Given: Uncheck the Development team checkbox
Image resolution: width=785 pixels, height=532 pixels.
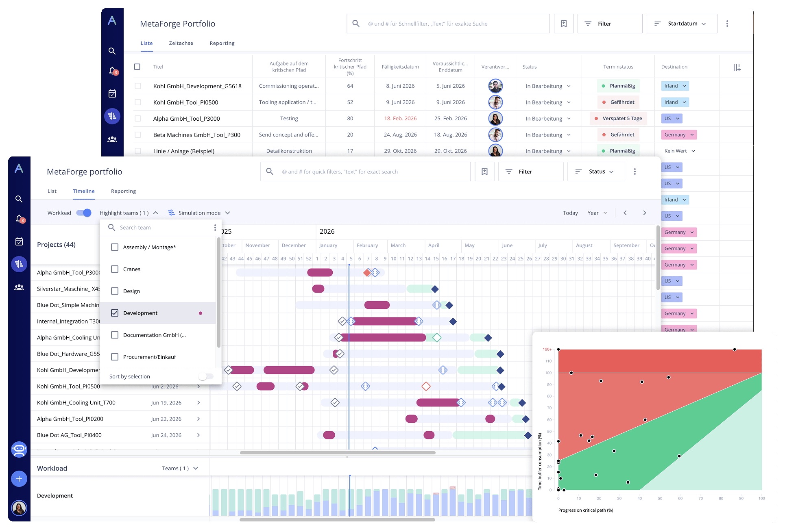Looking at the screenshot, I should tap(115, 313).
